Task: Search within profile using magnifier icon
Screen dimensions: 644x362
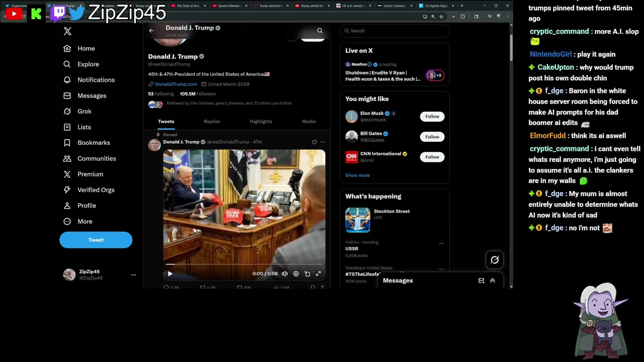Action: click(x=319, y=31)
